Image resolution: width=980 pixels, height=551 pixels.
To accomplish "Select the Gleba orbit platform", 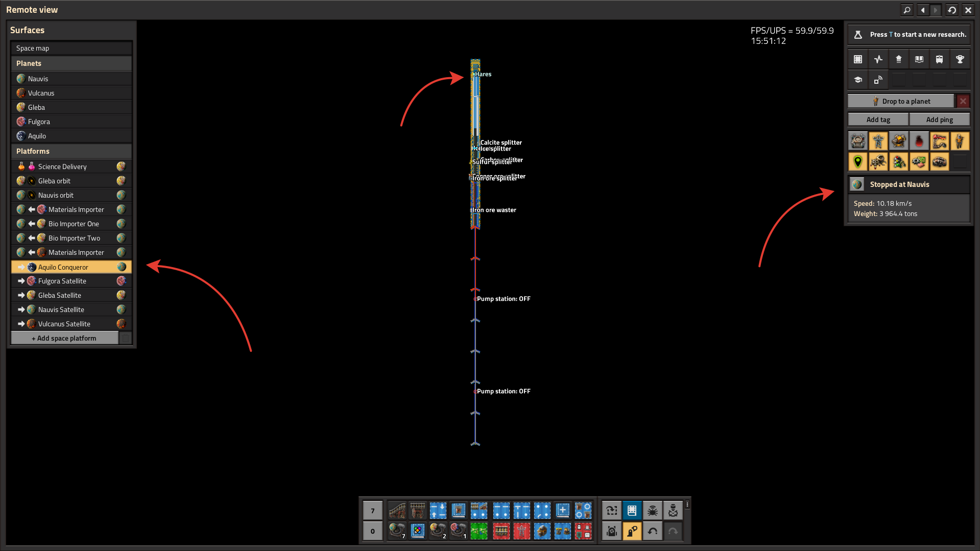I will (x=71, y=181).
